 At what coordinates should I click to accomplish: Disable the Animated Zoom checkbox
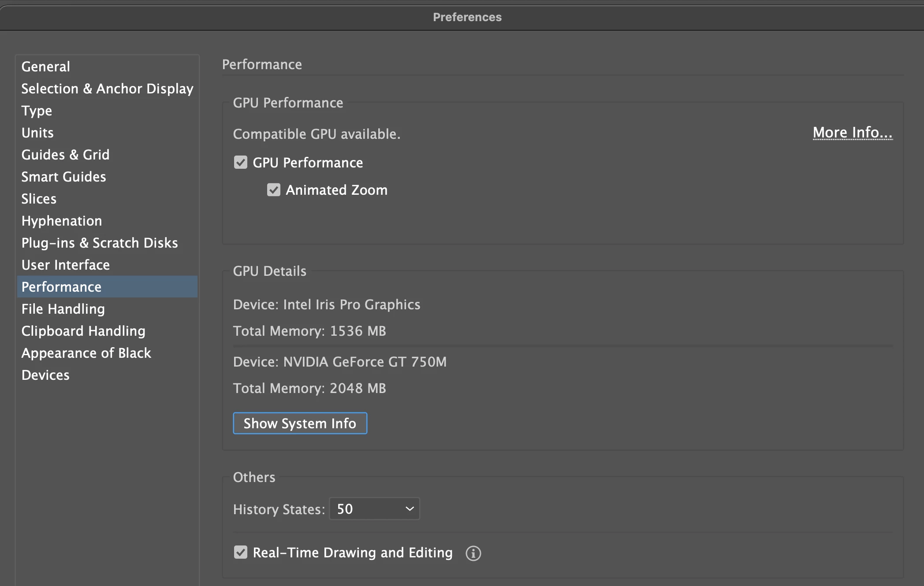click(274, 190)
